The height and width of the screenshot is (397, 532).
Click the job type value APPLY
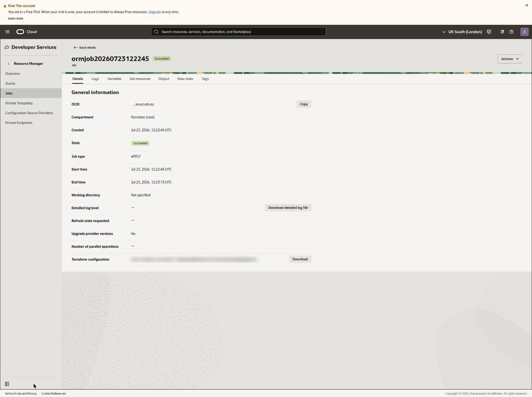pos(136,157)
